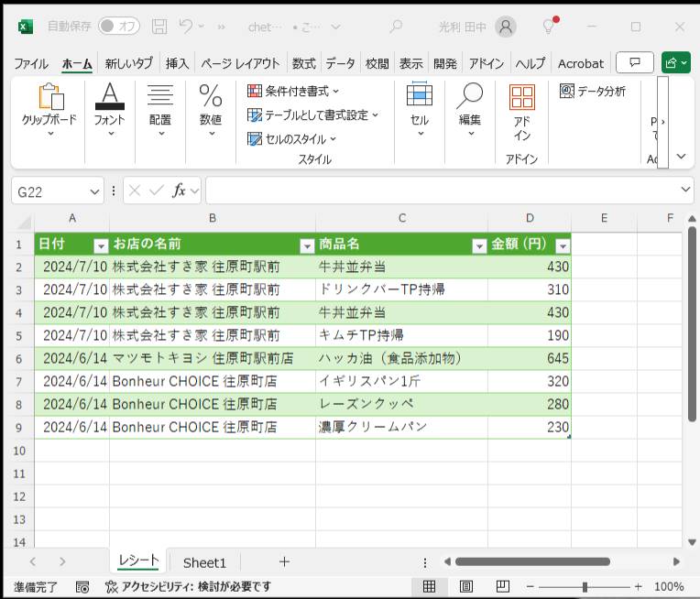Expand the quick access overflow chevrons
Viewport: 700px width, 599px height.
(222, 27)
